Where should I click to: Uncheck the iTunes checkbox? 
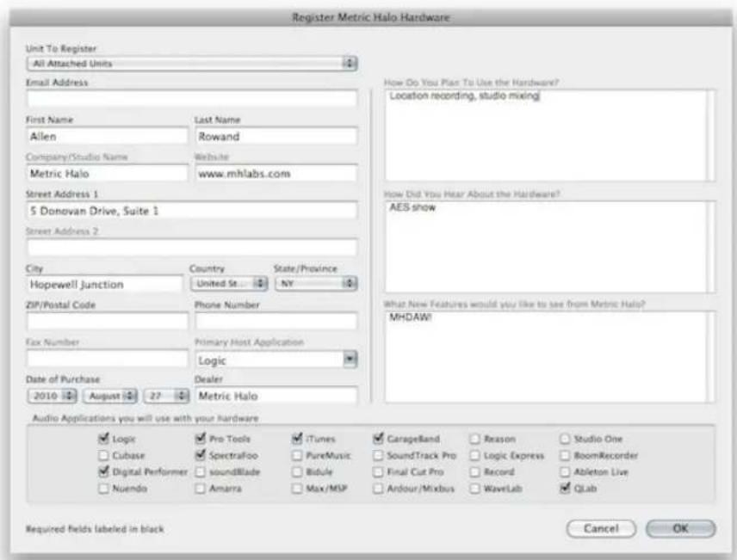point(296,439)
